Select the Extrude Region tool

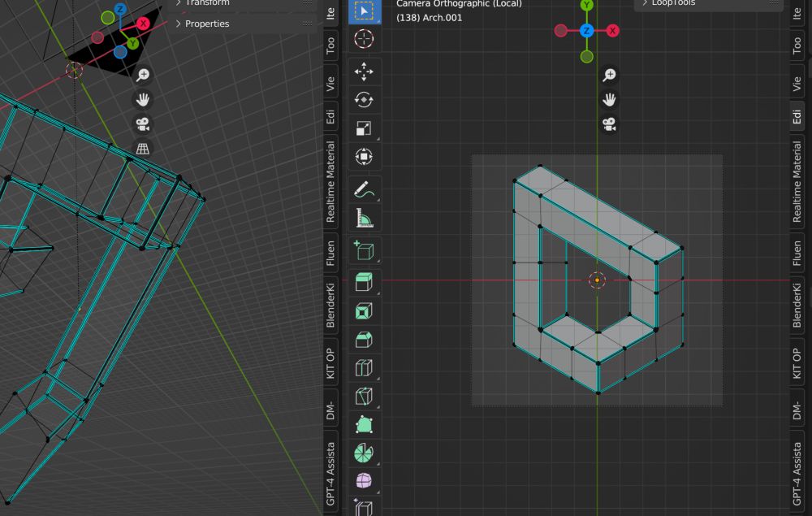[364, 283]
